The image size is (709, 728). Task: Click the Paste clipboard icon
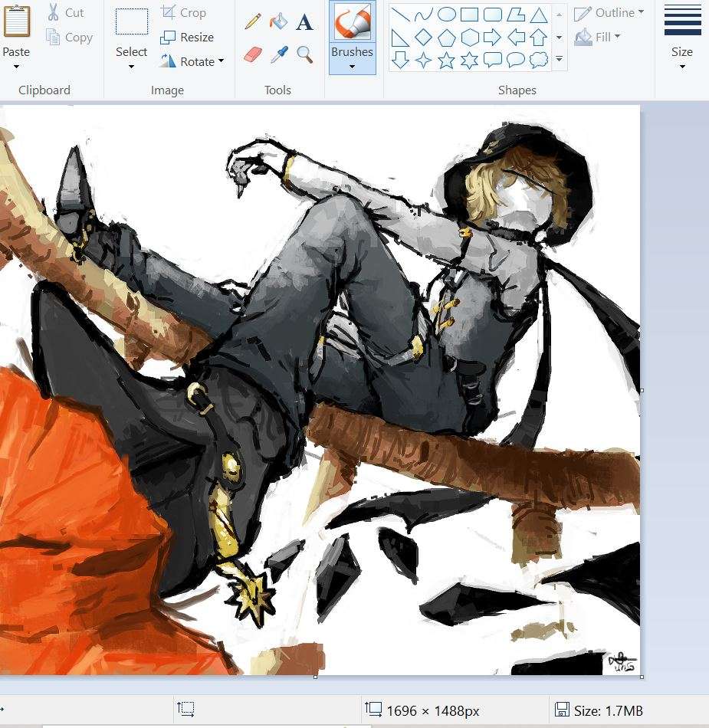(16, 21)
